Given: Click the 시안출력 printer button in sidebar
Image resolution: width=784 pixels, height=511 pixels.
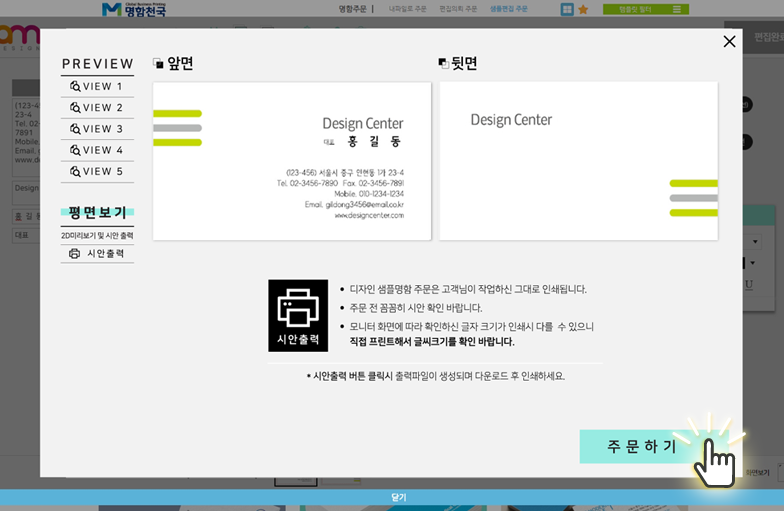Looking at the screenshot, I should pyautogui.click(x=97, y=254).
